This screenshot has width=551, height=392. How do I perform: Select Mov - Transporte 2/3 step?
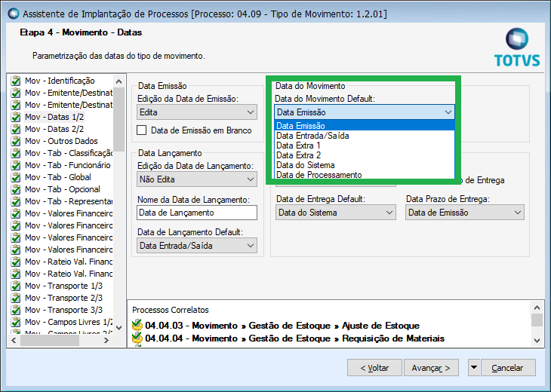(x=63, y=298)
